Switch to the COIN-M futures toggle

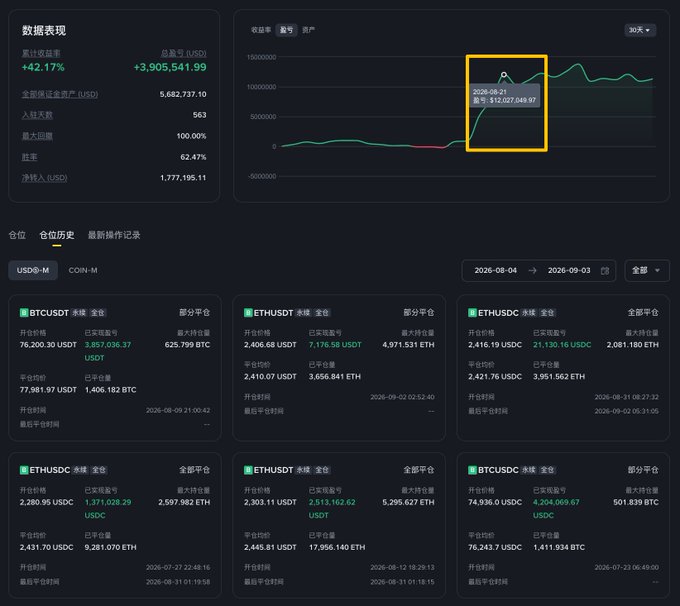(83, 271)
